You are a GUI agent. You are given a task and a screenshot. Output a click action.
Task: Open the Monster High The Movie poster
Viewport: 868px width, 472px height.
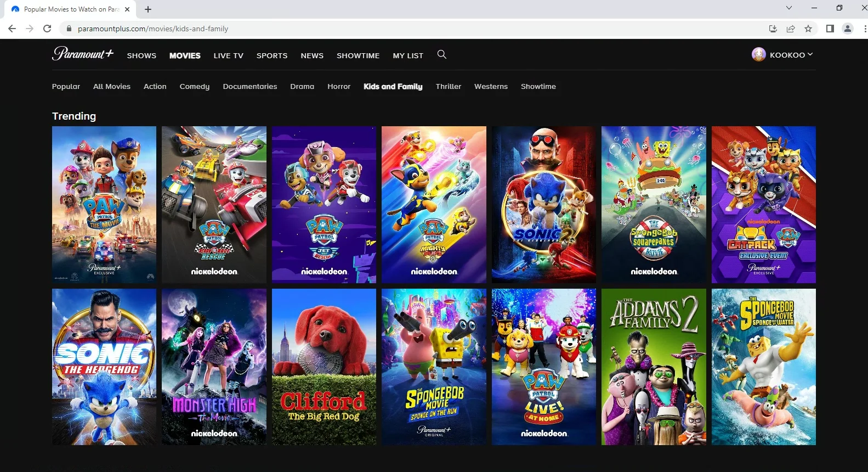point(214,367)
